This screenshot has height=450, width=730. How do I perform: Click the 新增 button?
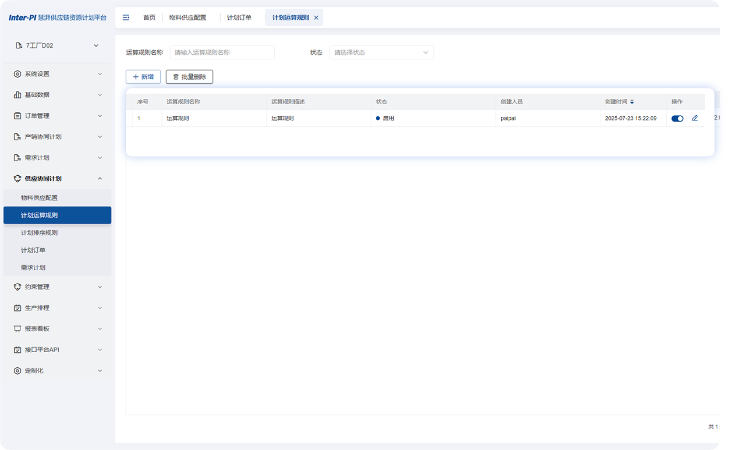pyautogui.click(x=143, y=76)
